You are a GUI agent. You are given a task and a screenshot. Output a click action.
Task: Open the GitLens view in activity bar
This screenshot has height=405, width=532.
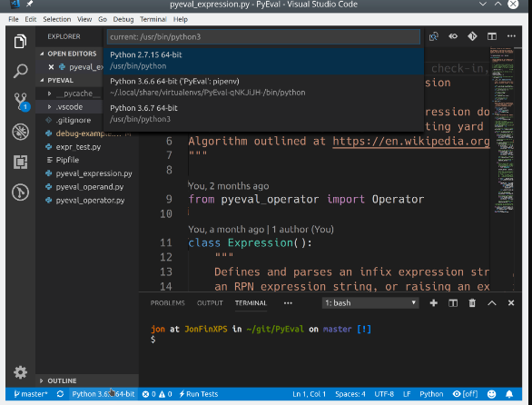20,193
